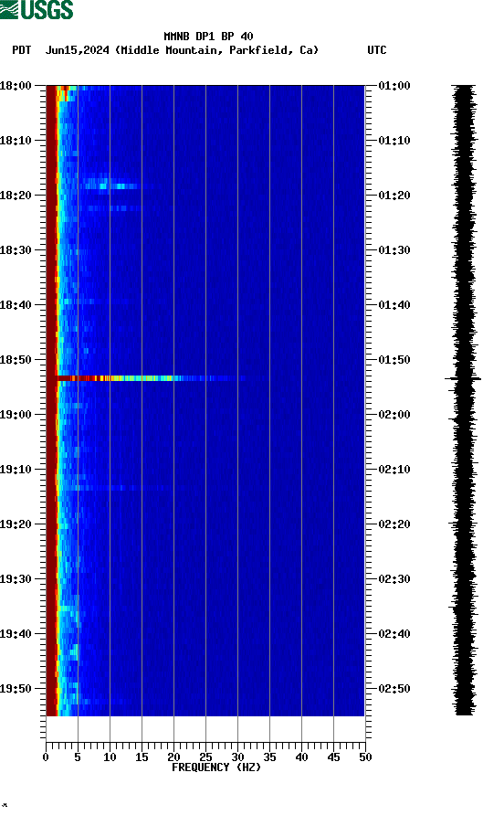The height and width of the screenshot is (815, 504).
Task: Click the '18:40' PDT time label
Action: pyautogui.click(x=16, y=304)
